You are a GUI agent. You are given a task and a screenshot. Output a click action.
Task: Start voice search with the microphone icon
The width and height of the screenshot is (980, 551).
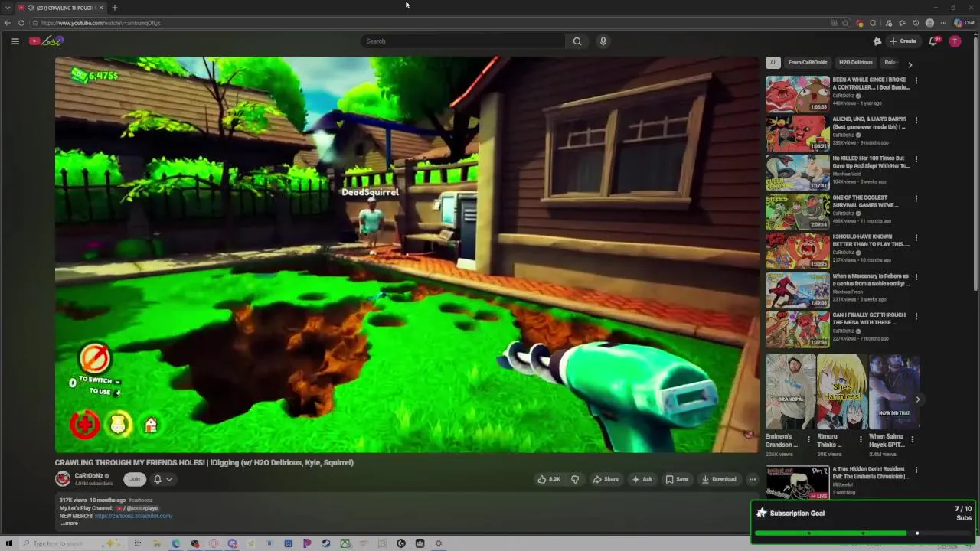click(603, 41)
